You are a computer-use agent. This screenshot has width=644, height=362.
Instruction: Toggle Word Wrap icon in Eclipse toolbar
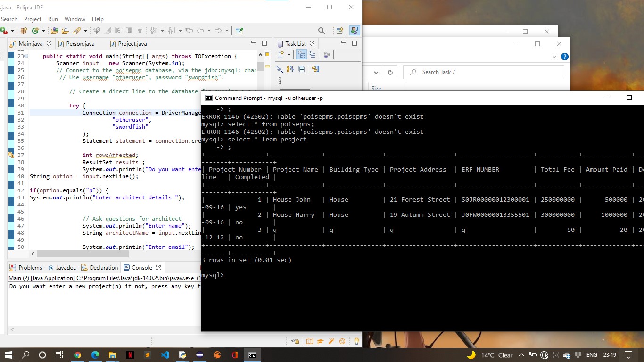[x=118, y=31]
